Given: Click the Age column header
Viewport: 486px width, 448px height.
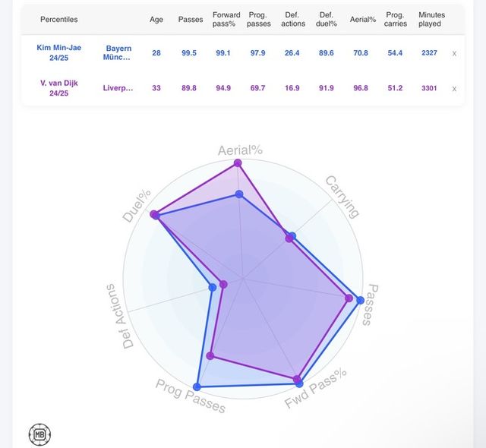Looking at the screenshot, I should tap(157, 19).
